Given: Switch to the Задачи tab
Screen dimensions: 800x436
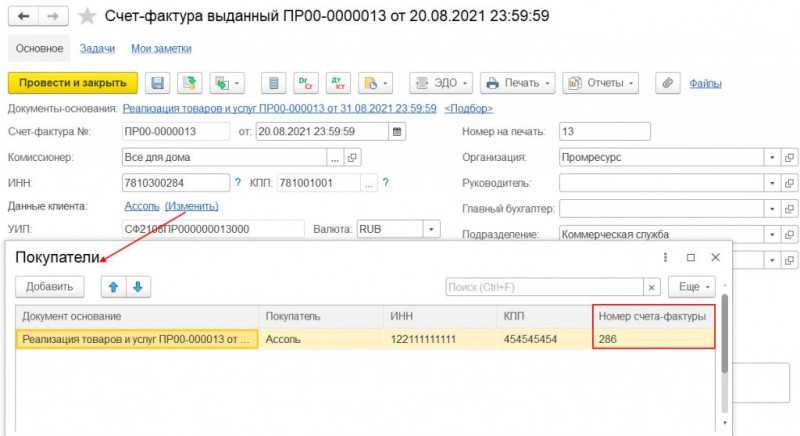Looking at the screenshot, I should (x=97, y=48).
